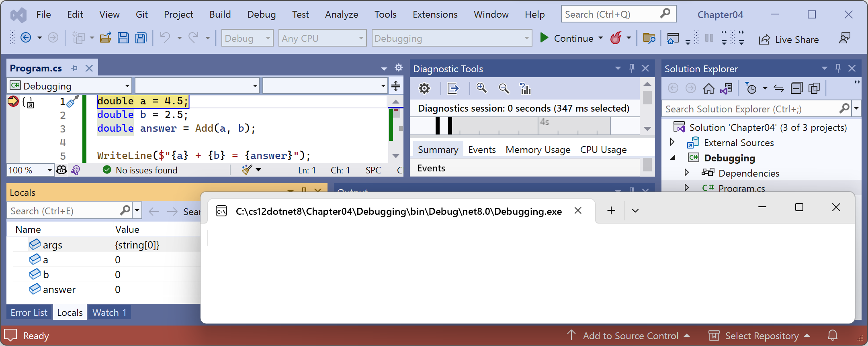Image resolution: width=868 pixels, height=346 pixels.
Task: Click the Break All pause icon
Action: pos(710,38)
